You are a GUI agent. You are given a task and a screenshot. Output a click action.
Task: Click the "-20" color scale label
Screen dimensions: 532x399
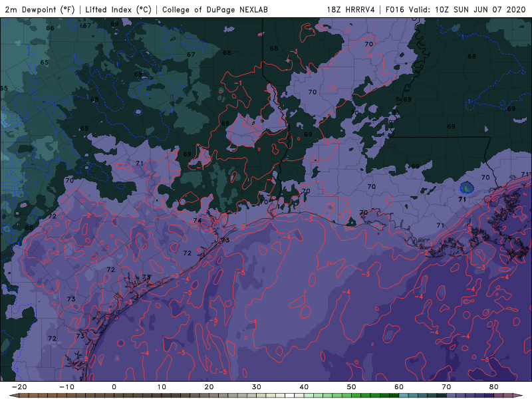(19, 387)
